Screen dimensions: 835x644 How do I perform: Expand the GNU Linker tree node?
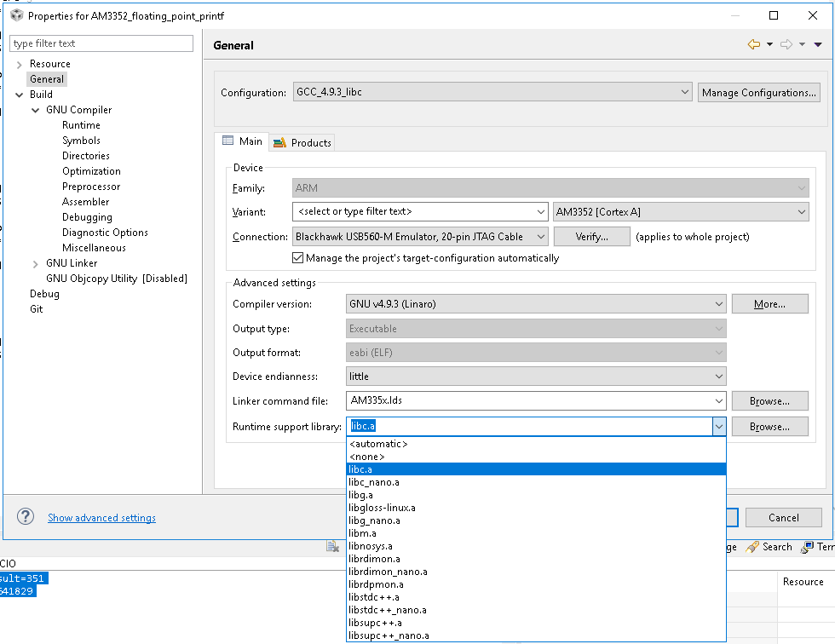tap(36, 263)
